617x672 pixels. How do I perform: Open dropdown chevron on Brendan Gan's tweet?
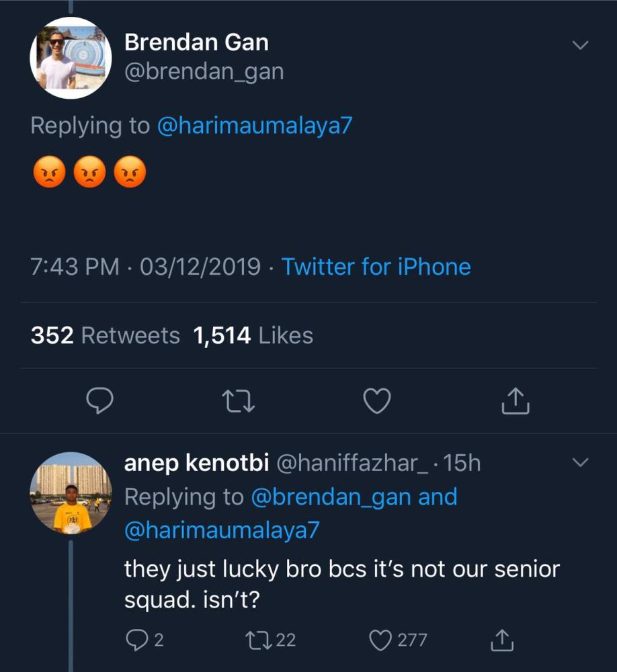pos(579,45)
